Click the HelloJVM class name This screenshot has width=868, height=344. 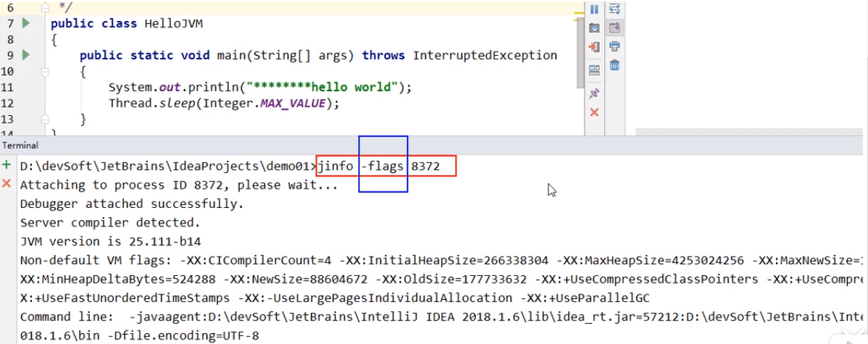point(174,24)
